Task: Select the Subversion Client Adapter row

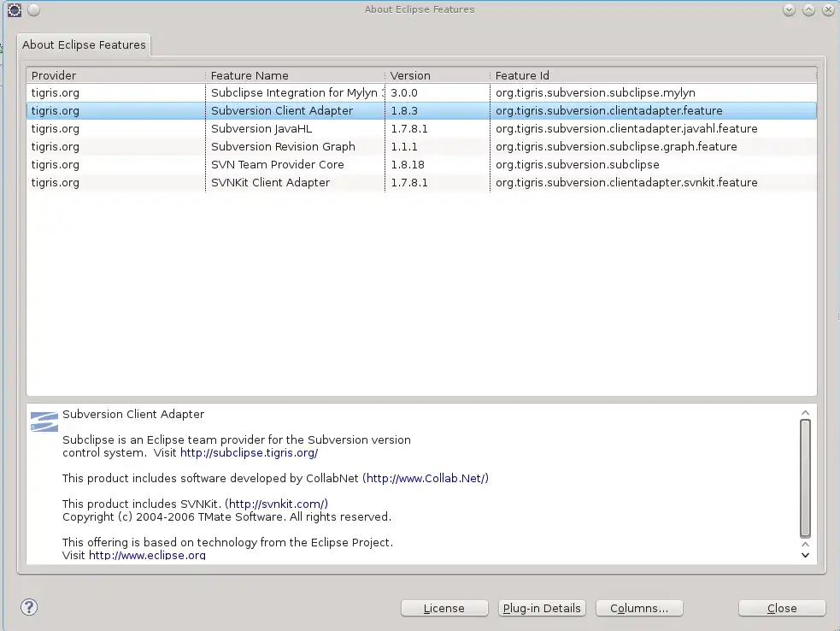Action: pos(421,111)
